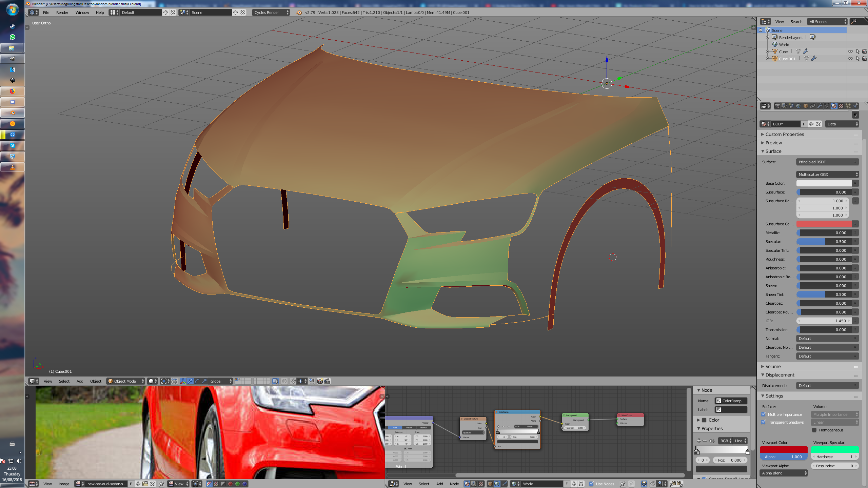Click the OpenGL render image camera icon
This screenshot has width=868, height=488.
click(320, 381)
